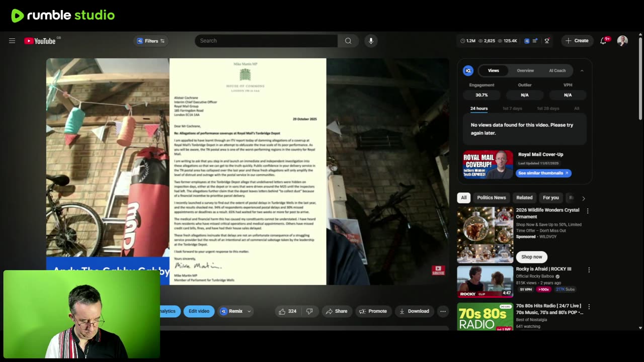The image size is (644, 362).
Task: Expand the Remix dropdown arrow
Action: pyautogui.click(x=249, y=311)
